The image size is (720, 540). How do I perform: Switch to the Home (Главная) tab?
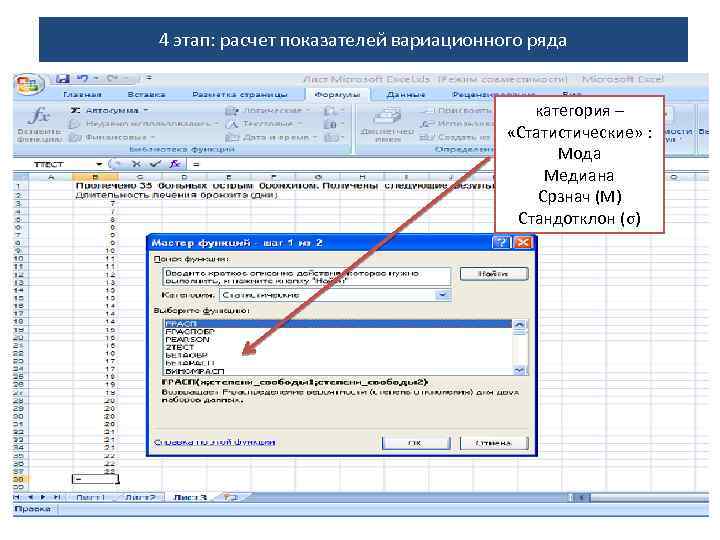[x=82, y=95]
